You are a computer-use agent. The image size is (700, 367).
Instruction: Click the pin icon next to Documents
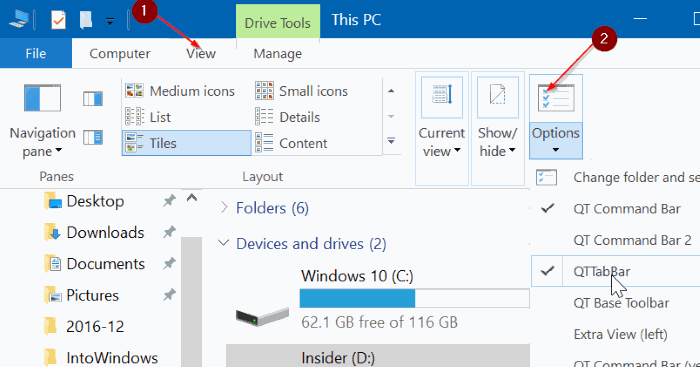point(169,263)
